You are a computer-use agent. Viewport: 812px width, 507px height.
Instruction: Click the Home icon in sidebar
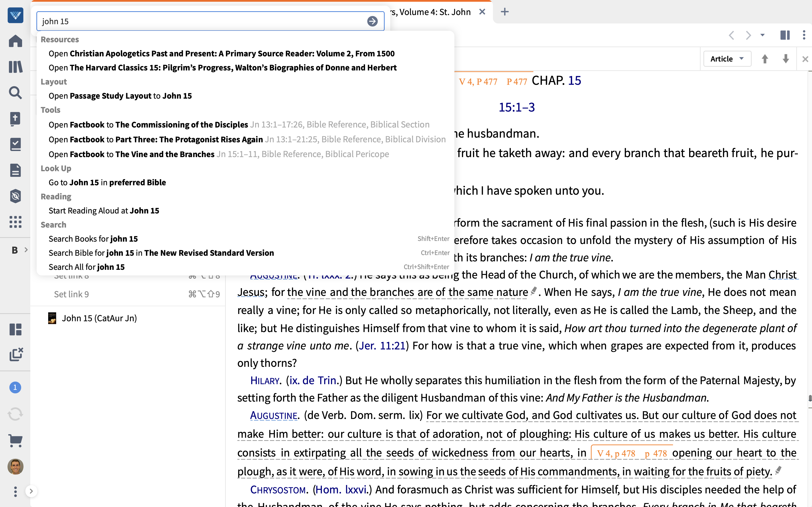point(15,41)
